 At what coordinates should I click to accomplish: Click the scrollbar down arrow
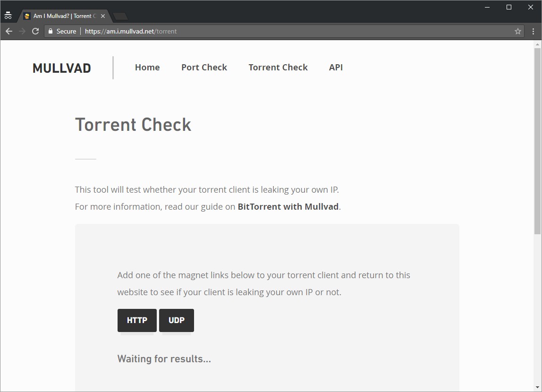[x=537, y=387]
